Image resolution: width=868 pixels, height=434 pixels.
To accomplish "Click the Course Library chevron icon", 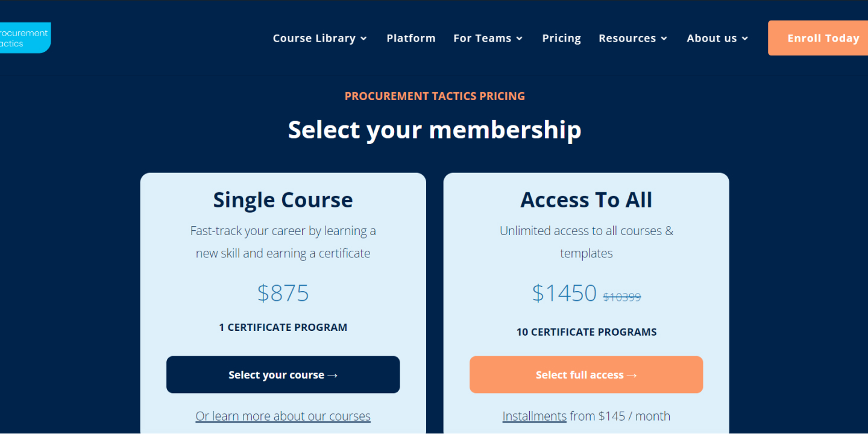I will 363,38.
